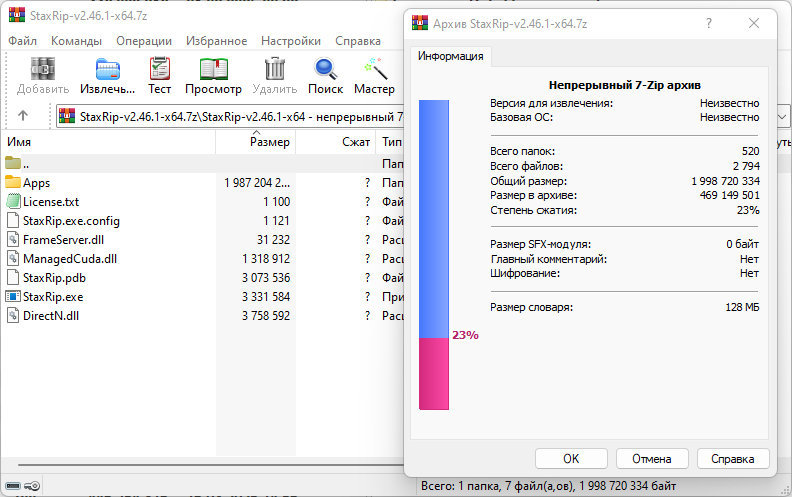Click size value 3 758 592

pyautogui.click(x=266, y=316)
